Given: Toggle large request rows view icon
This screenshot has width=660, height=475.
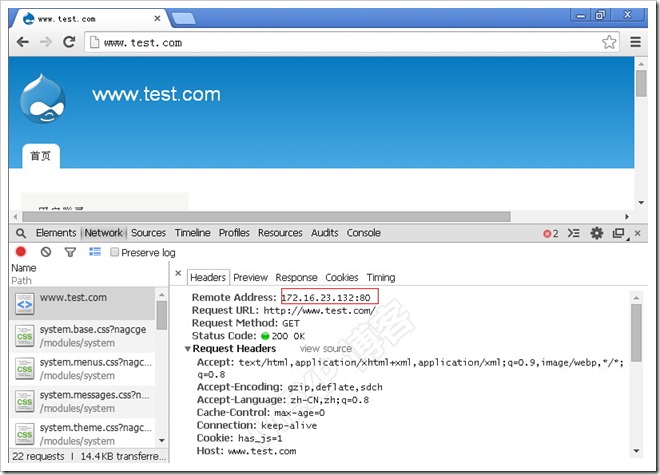Looking at the screenshot, I should 95,252.
